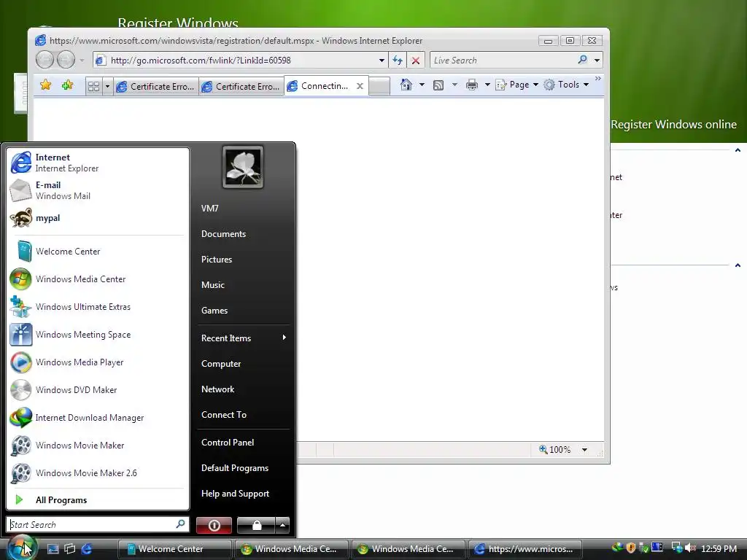
Task: Open the search provider options dropdown
Action: 597,61
